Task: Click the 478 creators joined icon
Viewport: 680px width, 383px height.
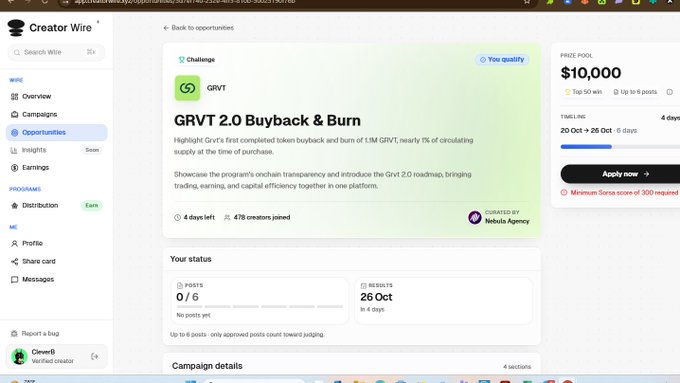Action: pos(227,217)
